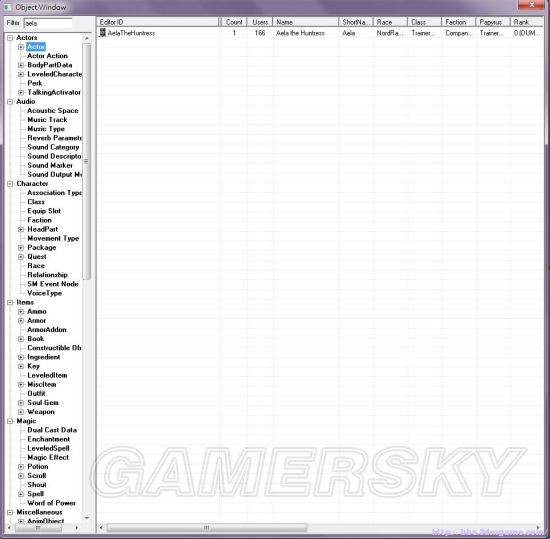The height and width of the screenshot is (539, 550).
Task: Click the Object Window title bar icon
Action: (x=8, y=7)
